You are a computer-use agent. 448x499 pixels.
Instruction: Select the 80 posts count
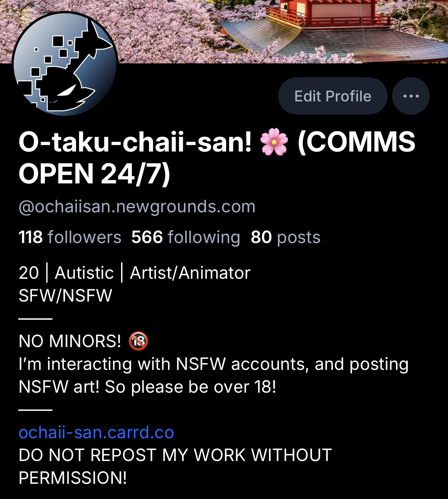(286, 237)
